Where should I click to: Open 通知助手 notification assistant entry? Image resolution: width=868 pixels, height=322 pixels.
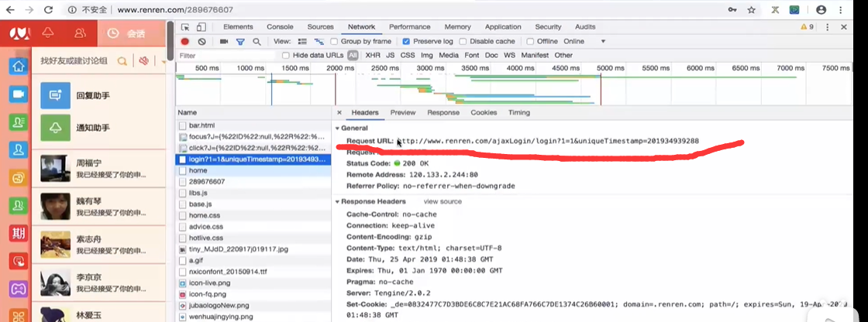tap(98, 128)
